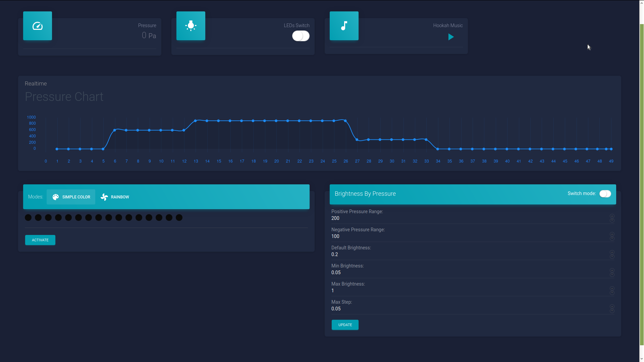
Task: Click the Rainbow fan icon
Action: pyautogui.click(x=104, y=197)
